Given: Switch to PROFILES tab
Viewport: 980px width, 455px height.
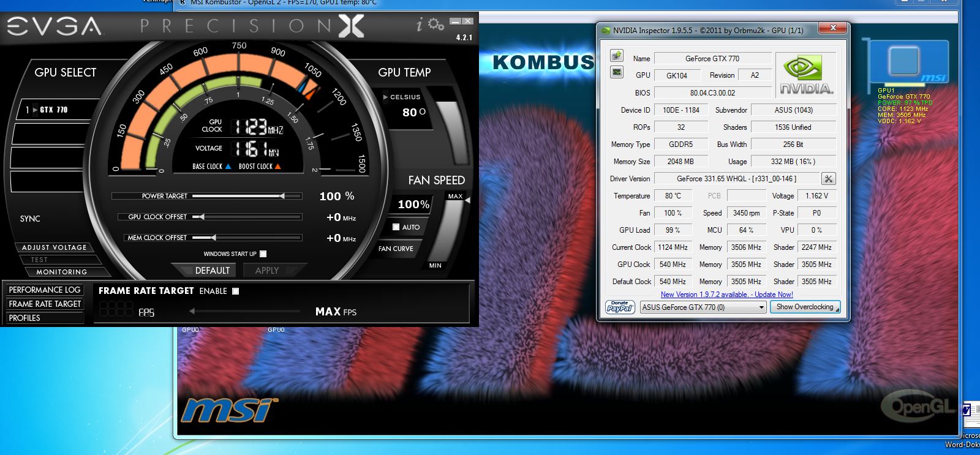Looking at the screenshot, I should tap(45, 318).
